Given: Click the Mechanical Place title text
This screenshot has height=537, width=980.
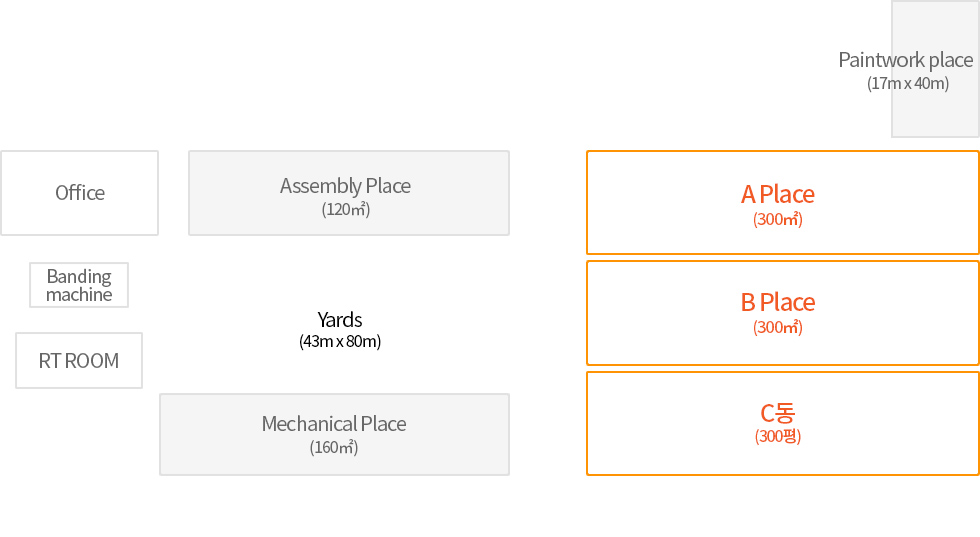Looking at the screenshot, I should tap(334, 424).
